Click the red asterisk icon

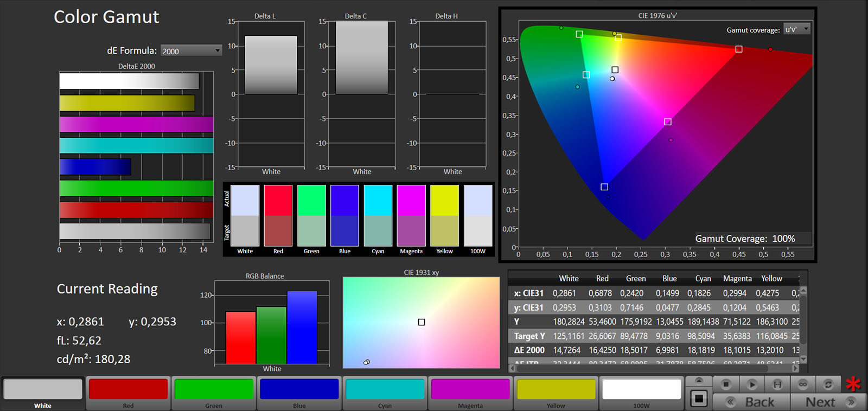853,384
